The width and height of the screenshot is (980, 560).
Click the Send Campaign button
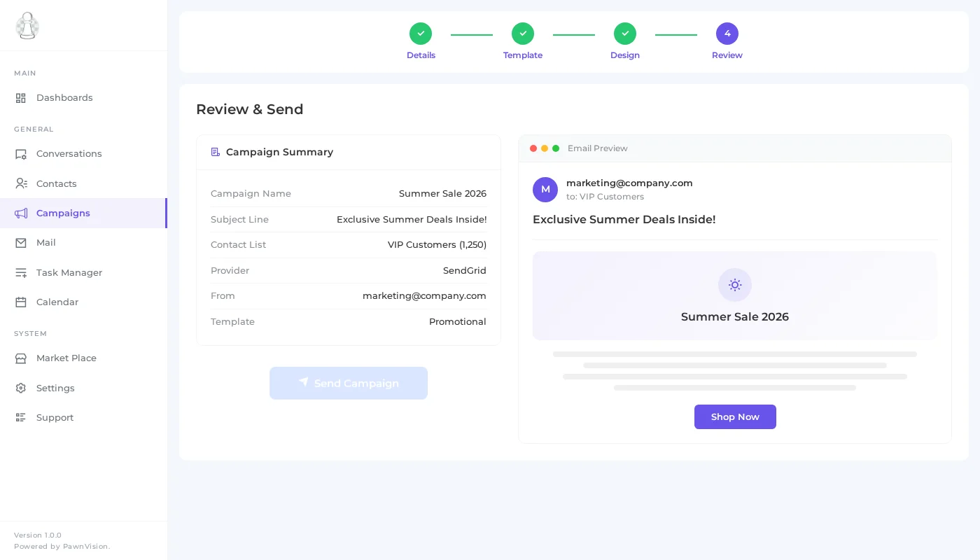[349, 383]
